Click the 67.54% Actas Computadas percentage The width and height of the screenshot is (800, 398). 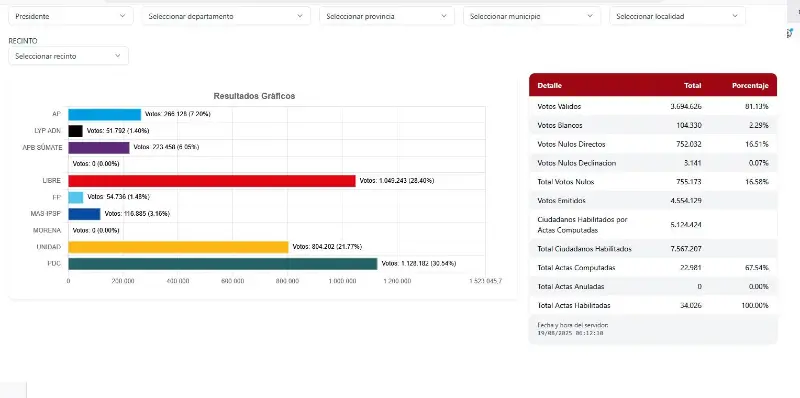pos(757,268)
